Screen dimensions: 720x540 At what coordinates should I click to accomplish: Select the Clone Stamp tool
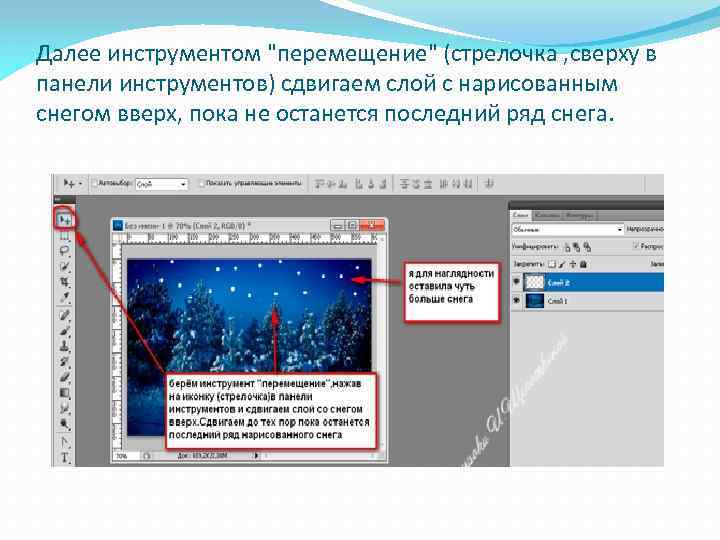pyautogui.click(x=65, y=346)
